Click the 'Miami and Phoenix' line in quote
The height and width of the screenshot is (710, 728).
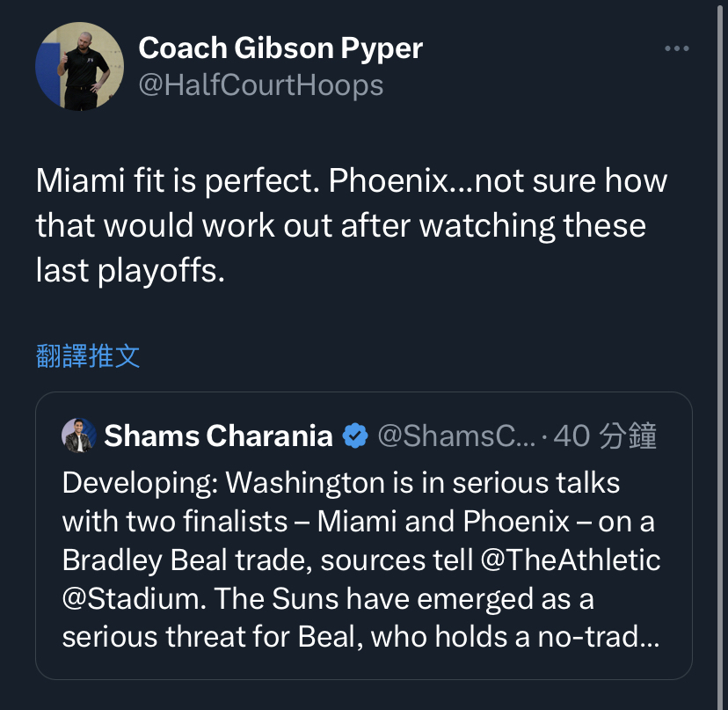coord(359,522)
